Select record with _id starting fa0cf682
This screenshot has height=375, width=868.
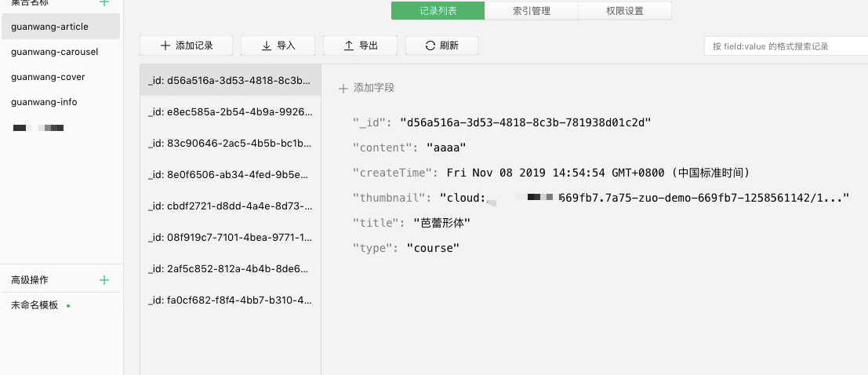coord(231,300)
